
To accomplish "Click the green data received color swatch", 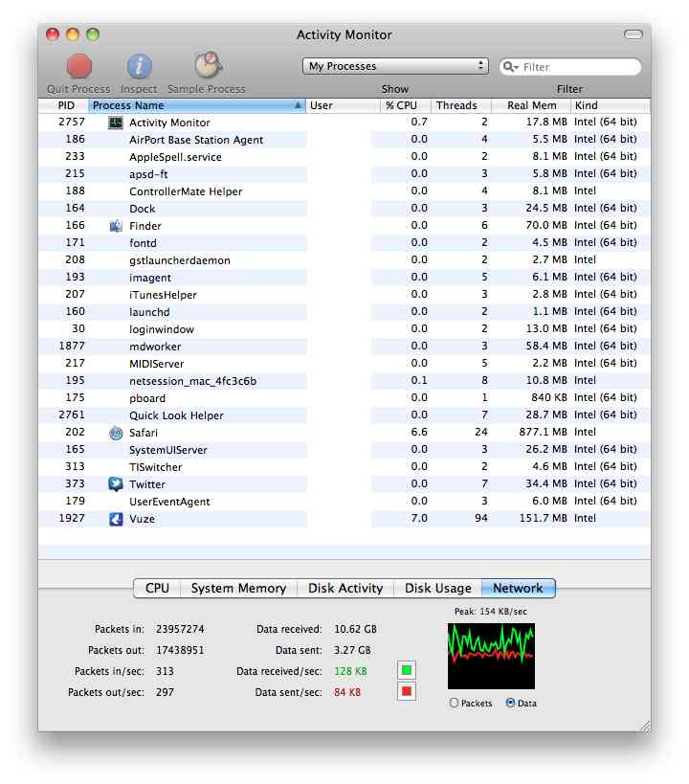I will (407, 670).
